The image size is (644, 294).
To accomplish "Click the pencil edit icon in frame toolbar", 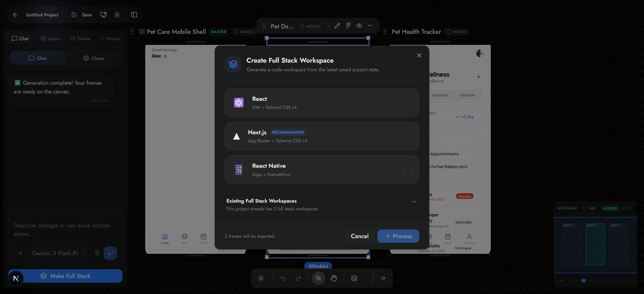I will pos(337,26).
